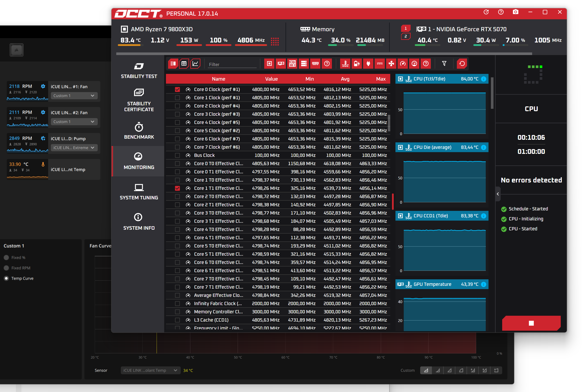This screenshot has height=392, width=582.
Task: Toggle the motherboard hardware filter icon
Action: (292, 64)
